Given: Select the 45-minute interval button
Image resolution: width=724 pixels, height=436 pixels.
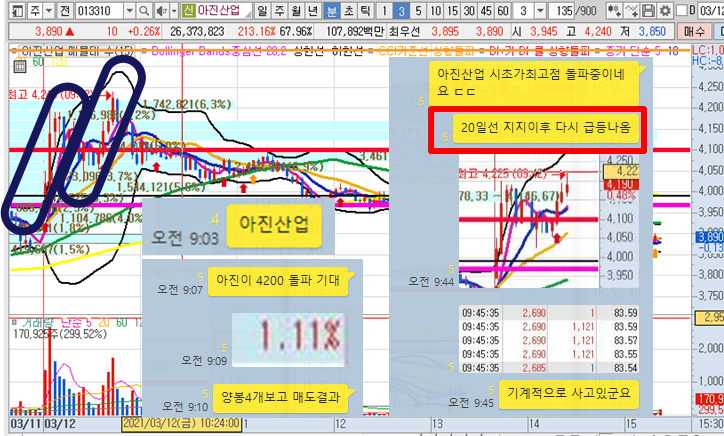Looking at the screenshot, I should (x=486, y=10).
